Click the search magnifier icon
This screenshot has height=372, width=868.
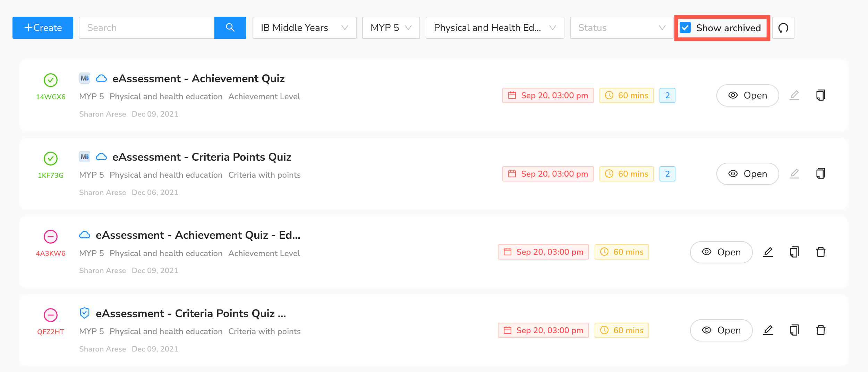pos(230,27)
